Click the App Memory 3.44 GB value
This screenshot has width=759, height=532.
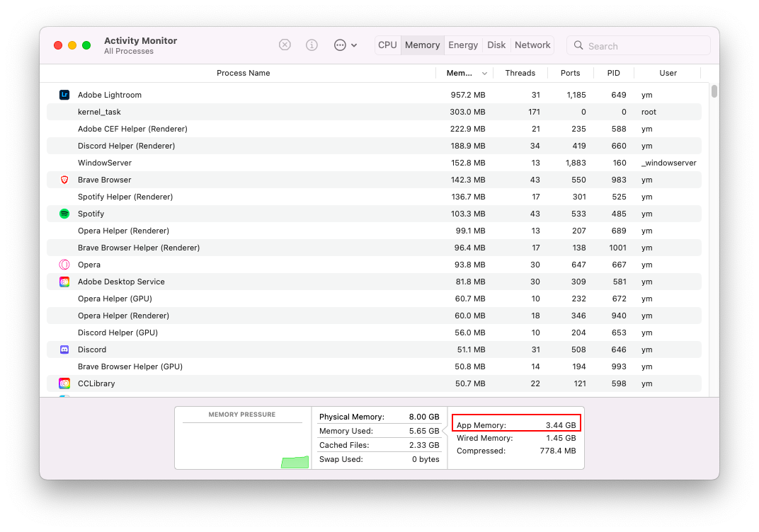pos(561,425)
